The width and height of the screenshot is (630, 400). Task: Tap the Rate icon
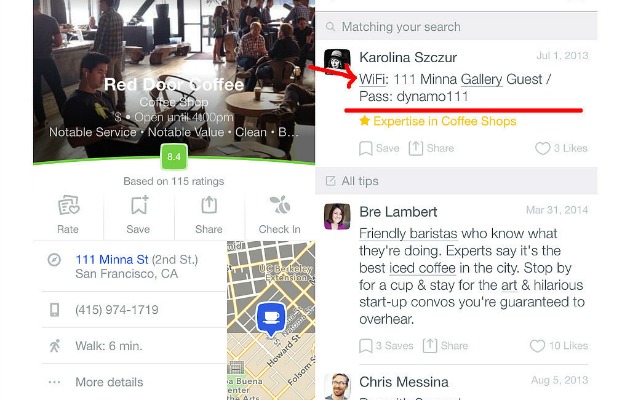68,206
